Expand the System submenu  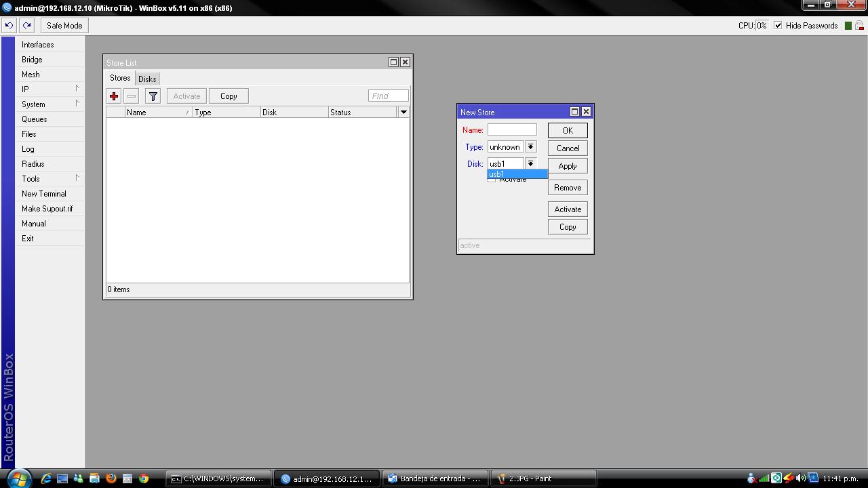[51, 104]
